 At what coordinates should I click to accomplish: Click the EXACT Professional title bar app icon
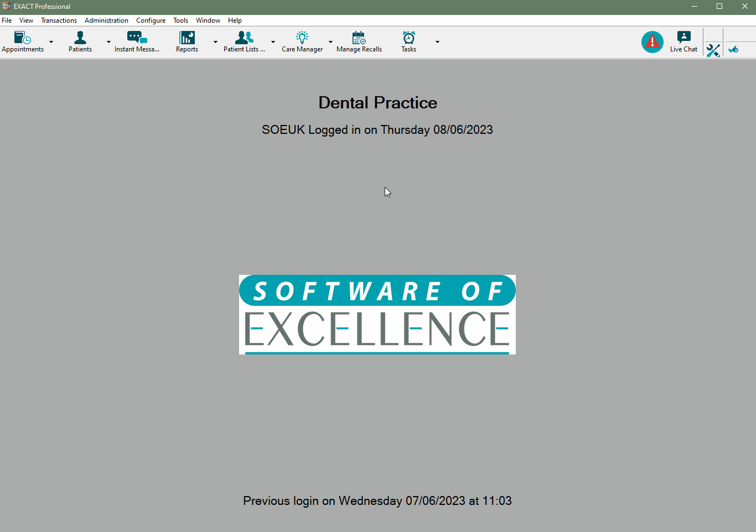click(x=7, y=6)
